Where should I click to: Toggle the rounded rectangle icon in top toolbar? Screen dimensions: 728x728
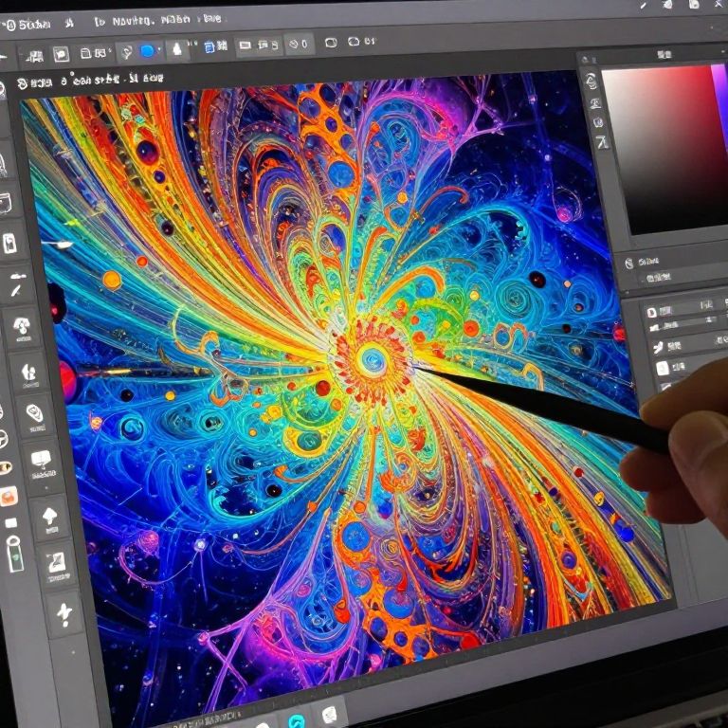[x=331, y=43]
